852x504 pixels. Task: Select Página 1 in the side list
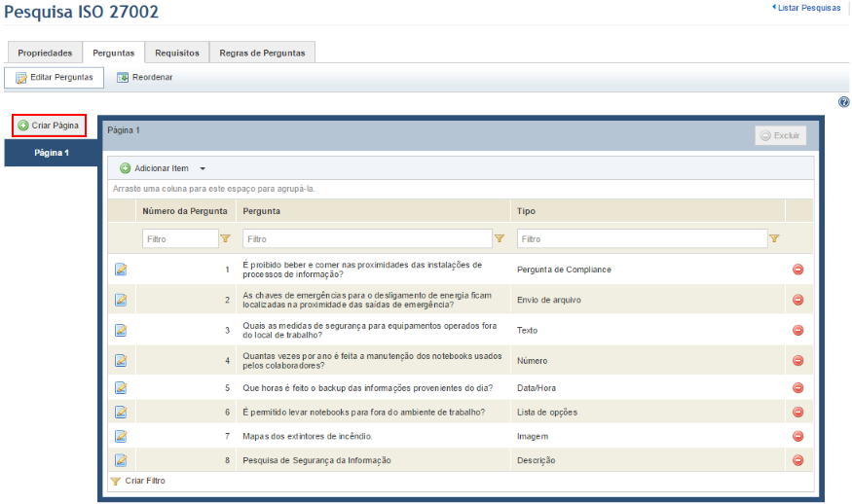point(51,153)
